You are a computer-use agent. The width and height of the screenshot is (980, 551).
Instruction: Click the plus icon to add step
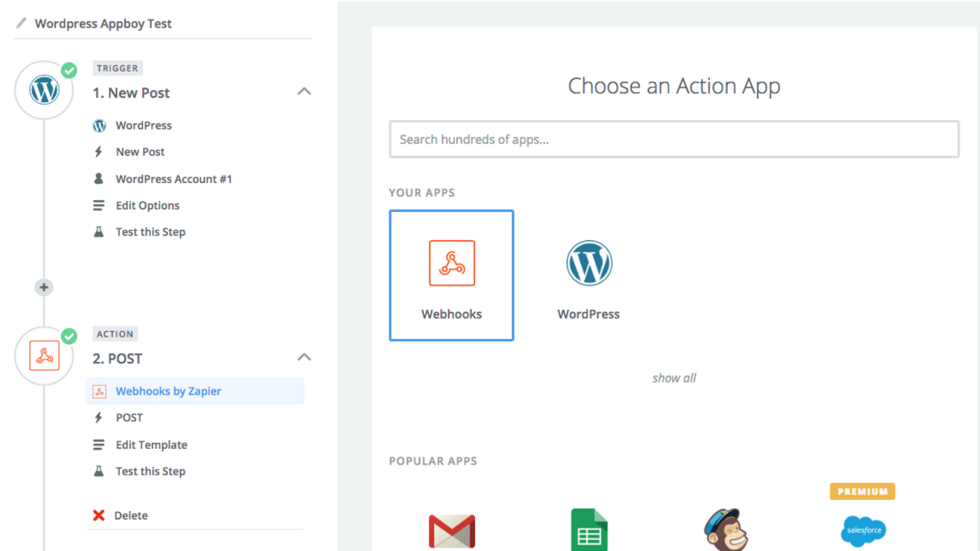tap(44, 287)
